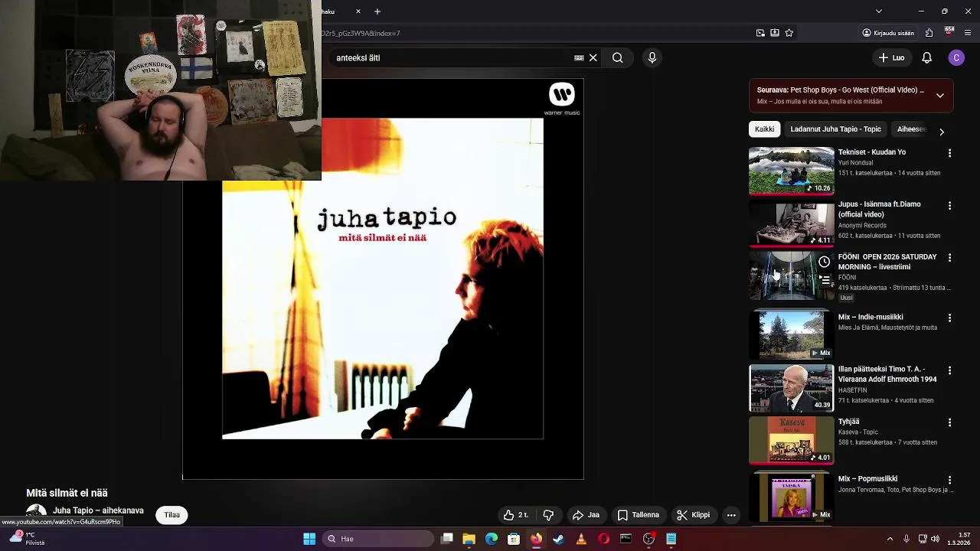The height and width of the screenshot is (551, 980).
Task: Open the Windows Start menu
Action: coord(309,539)
